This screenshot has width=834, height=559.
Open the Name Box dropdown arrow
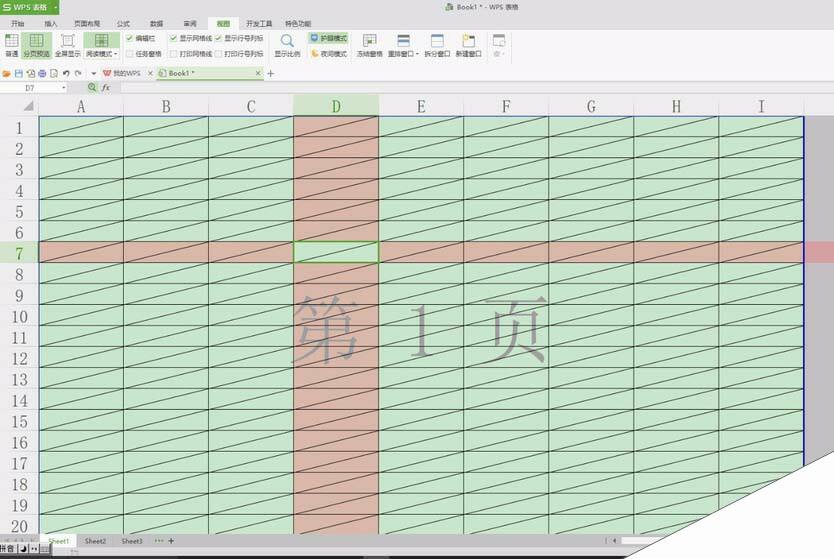click(x=64, y=88)
